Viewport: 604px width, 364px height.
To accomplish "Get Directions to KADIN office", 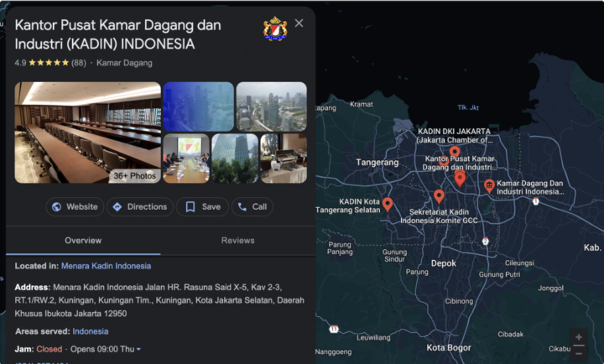I will point(140,207).
